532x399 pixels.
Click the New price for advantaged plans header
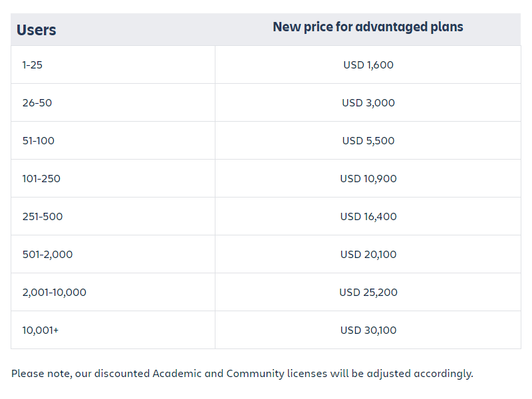pos(368,27)
